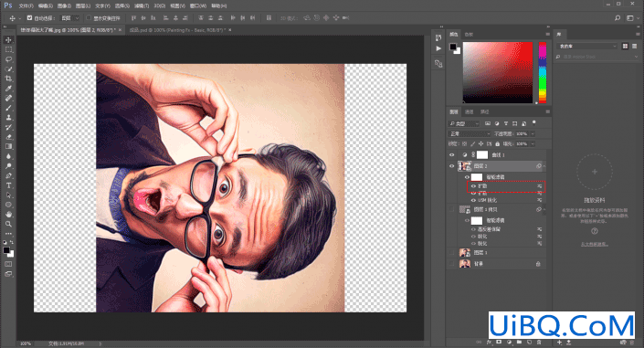
Task: Open the Layers panel options menu
Action: pyautogui.click(x=547, y=111)
